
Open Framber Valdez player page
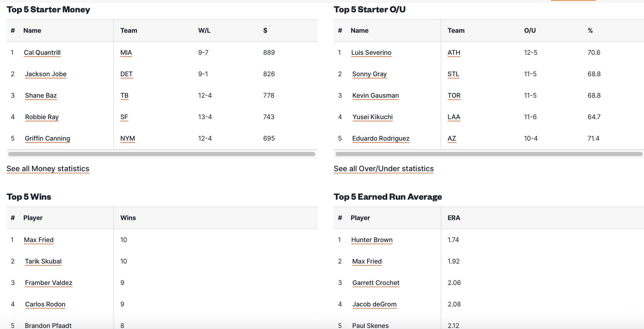point(49,283)
